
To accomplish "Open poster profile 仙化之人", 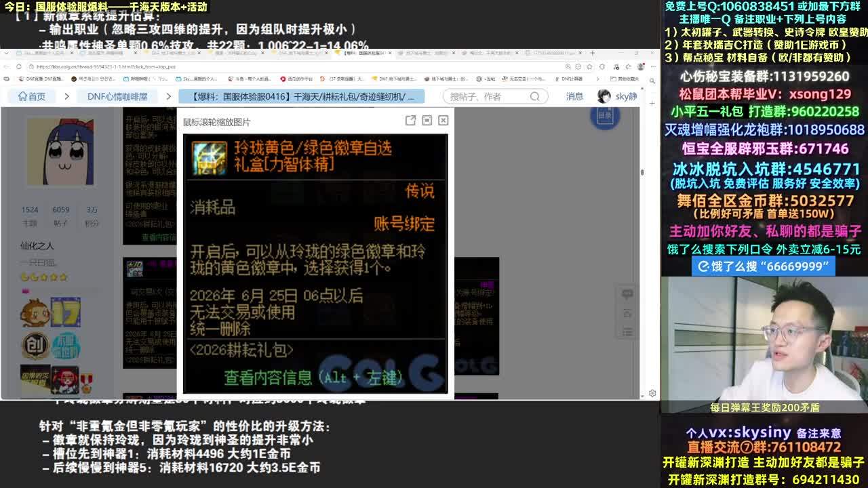I will tap(37, 245).
